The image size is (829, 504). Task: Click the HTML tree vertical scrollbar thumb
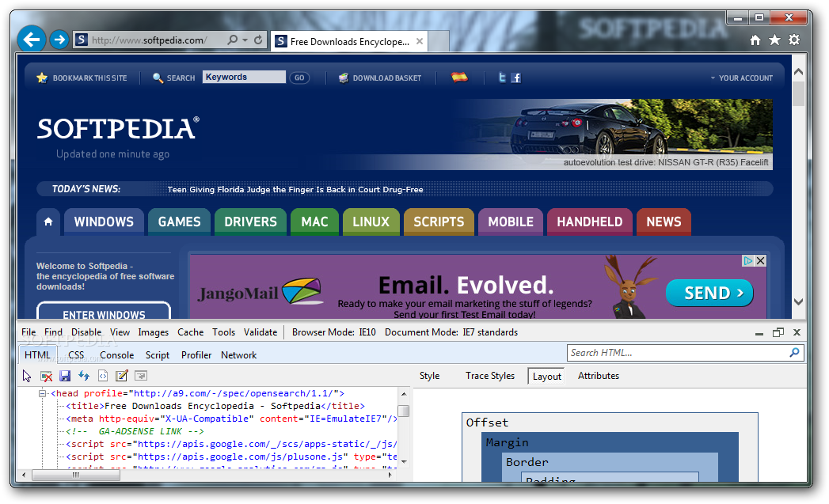click(403, 411)
